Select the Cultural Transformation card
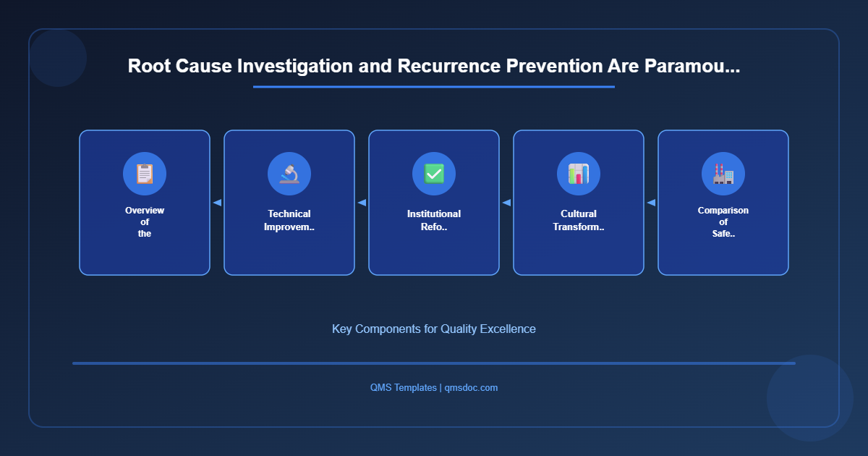The image size is (868, 456). click(x=579, y=203)
